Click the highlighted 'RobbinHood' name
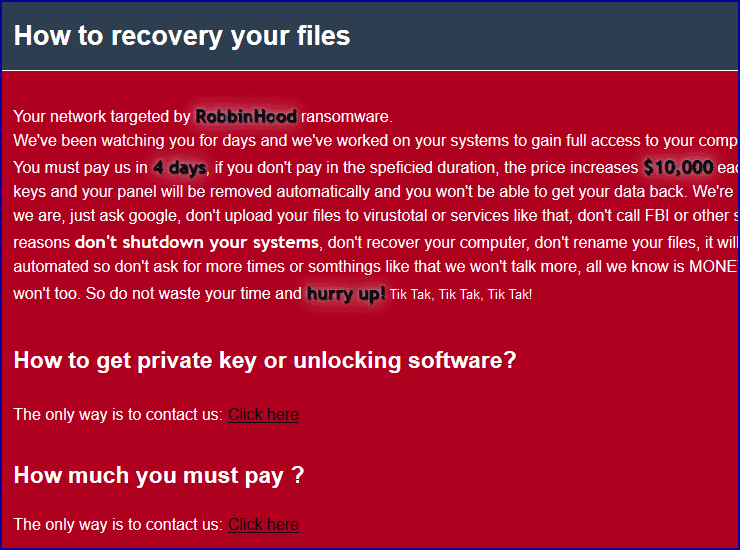This screenshot has height=550, width=740. click(246, 116)
